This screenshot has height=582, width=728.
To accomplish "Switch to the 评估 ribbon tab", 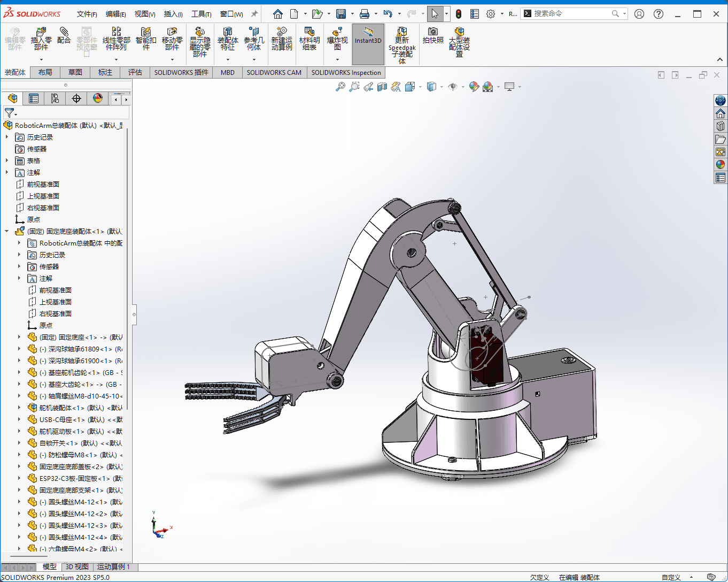I will click(135, 72).
